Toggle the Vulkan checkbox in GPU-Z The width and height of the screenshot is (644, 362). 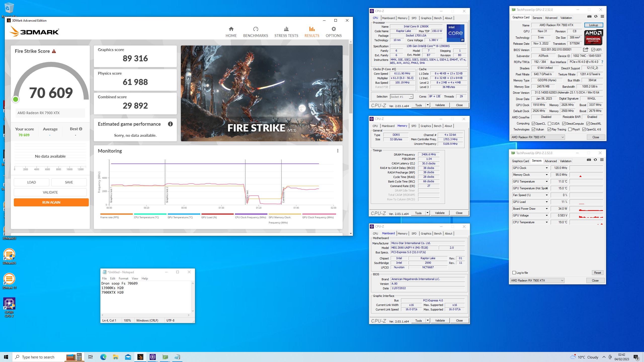click(533, 129)
